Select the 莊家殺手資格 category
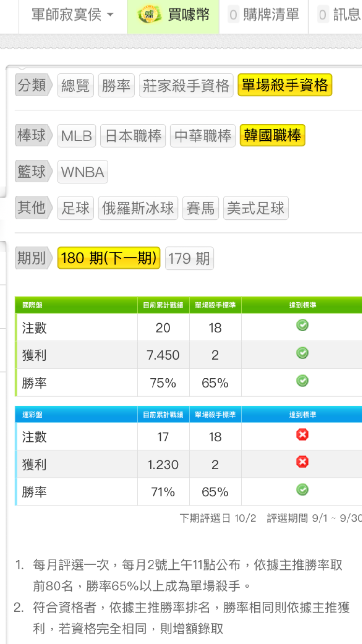The image size is (362, 644). point(186,85)
